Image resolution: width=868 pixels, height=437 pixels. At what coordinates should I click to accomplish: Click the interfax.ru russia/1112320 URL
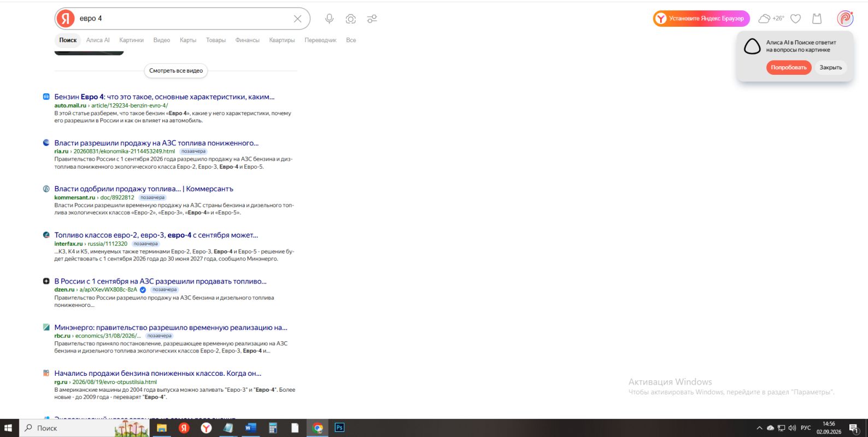coord(91,244)
